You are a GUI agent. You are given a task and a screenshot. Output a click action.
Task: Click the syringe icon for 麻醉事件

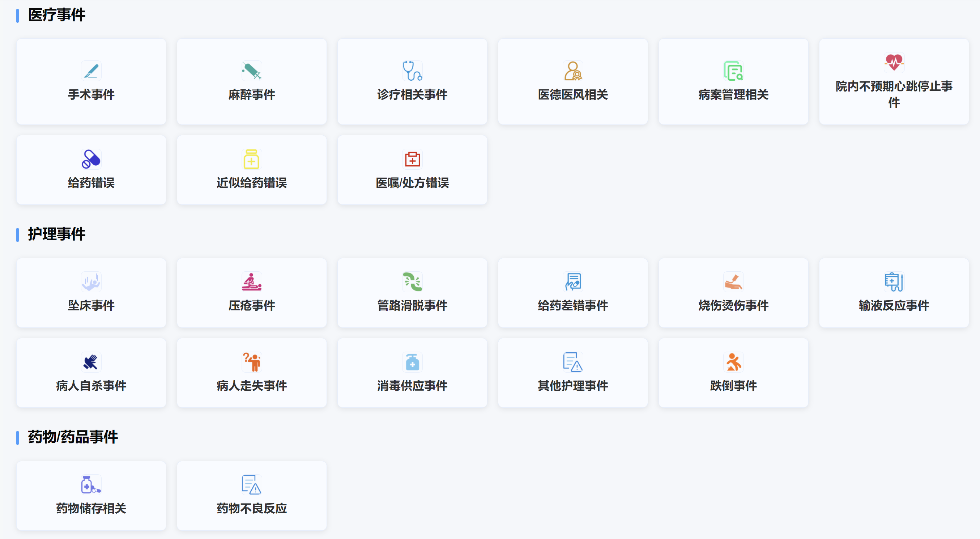[251, 71]
